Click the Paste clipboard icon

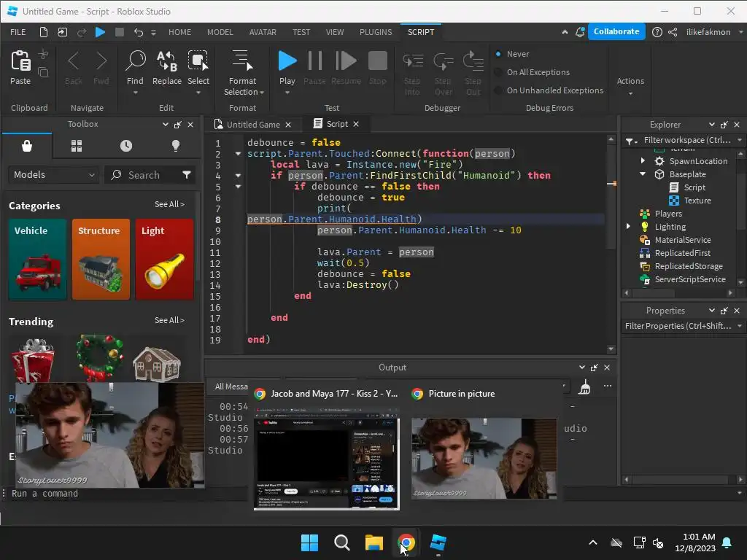(20, 61)
